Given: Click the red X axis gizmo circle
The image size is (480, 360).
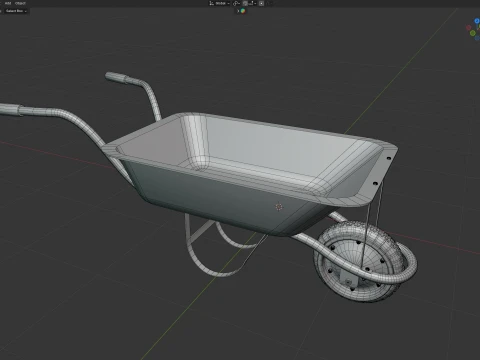Looking at the screenshot, I should [469, 27].
